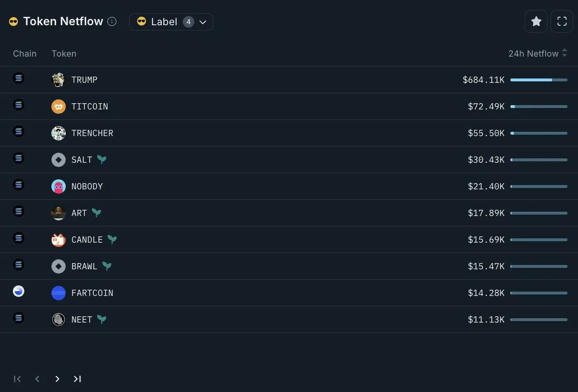Open the Label filter dropdown
The width and height of the screenshot is (578, 392).
pyautogui.click(x=171, y=22)
